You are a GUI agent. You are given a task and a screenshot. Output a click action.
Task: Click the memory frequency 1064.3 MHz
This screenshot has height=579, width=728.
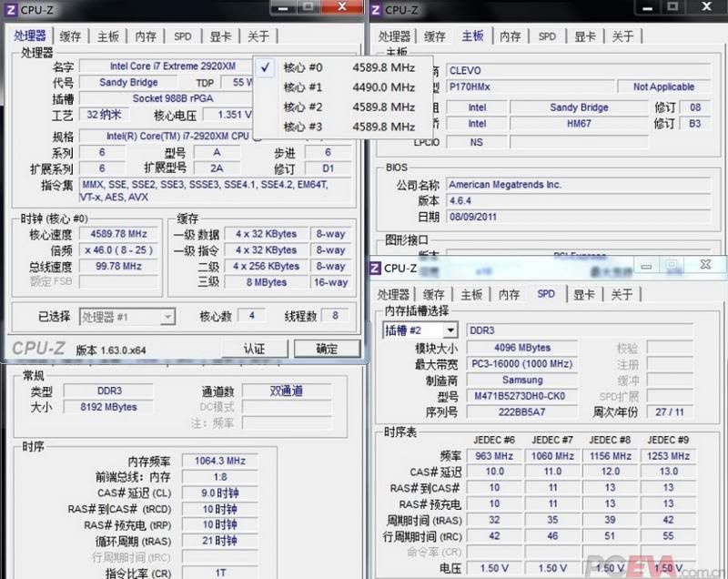coord(220,461)
